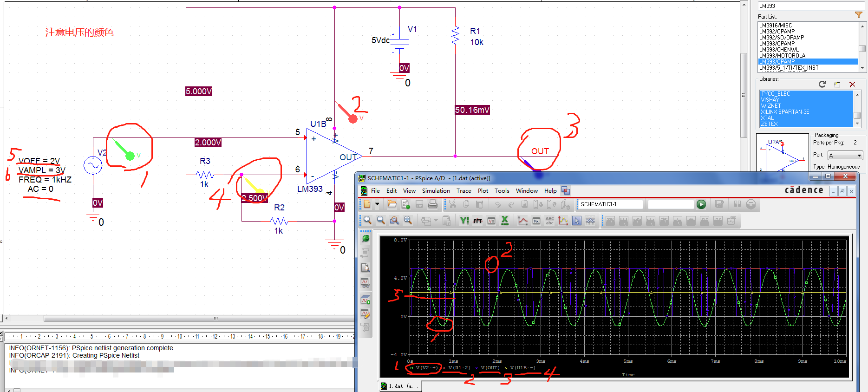Click the Remove Library red X icon

852,85
